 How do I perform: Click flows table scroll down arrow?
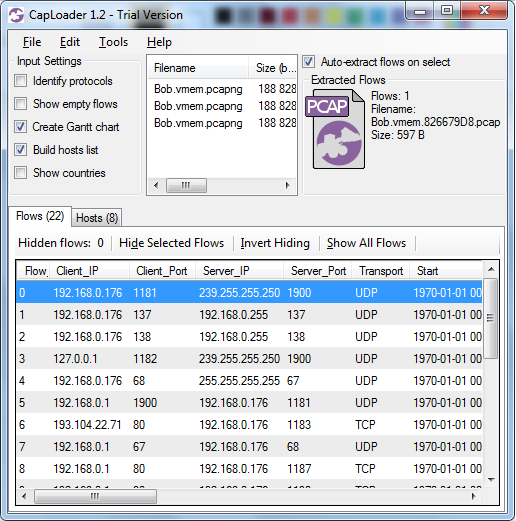pyautogui.click(x=491, y=479)
